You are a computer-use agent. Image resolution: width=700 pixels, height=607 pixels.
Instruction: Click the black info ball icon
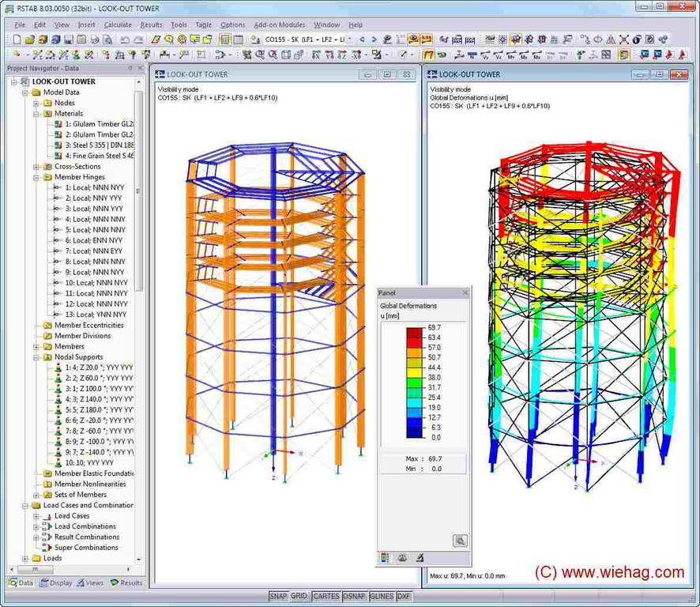click(x=637, y=40)
